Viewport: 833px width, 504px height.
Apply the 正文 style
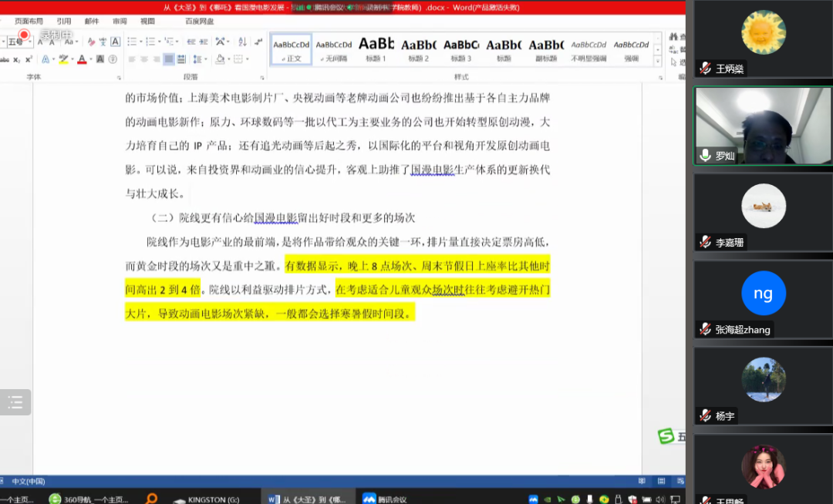click(291, 50)
